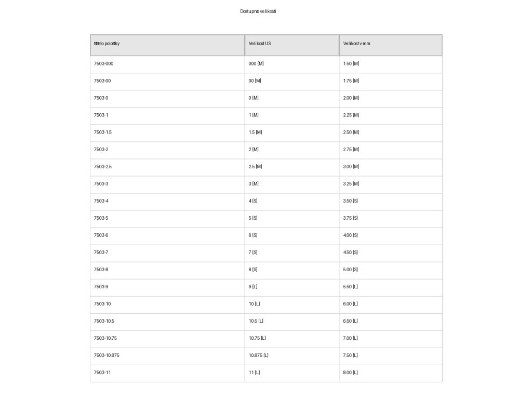Select item number cell 7503-000
Viewport: 532px width, 399px height.
tap(104, 63)
